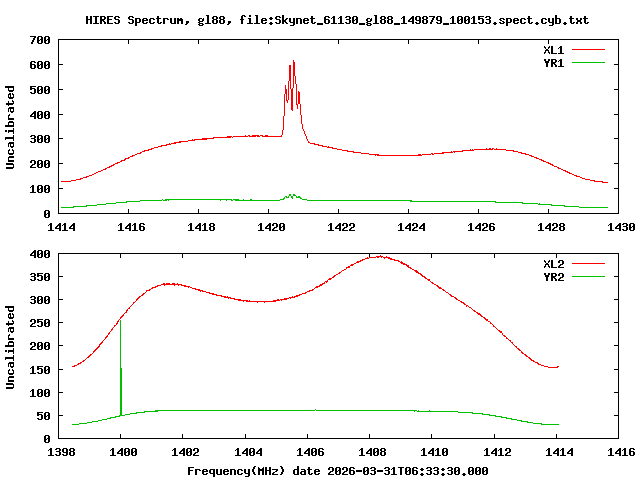Click the 1412 x-axis tick label
Screen dimensions: 640x480
497,452
